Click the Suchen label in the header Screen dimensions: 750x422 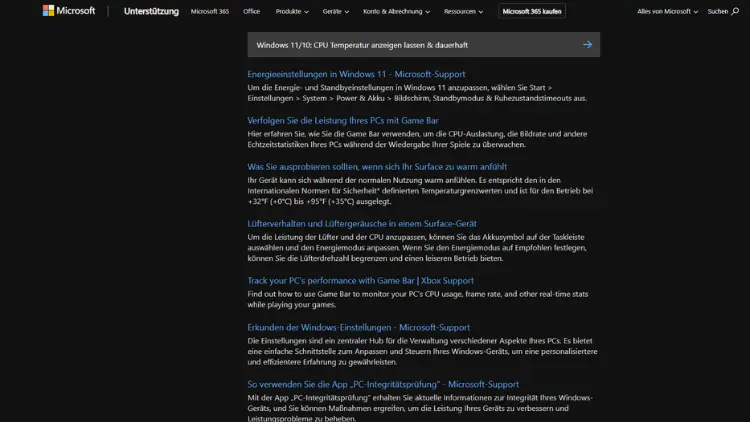pyautogui.click(x=717, y=11)
